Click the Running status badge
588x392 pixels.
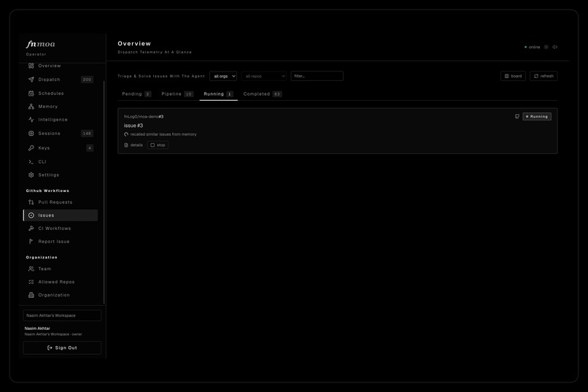[x=537, y=117]
